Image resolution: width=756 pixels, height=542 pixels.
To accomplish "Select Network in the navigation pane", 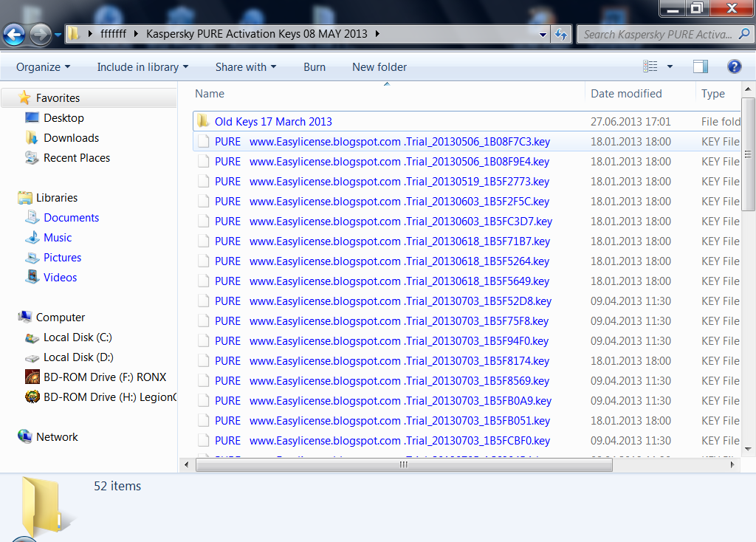I will [57, 437].
